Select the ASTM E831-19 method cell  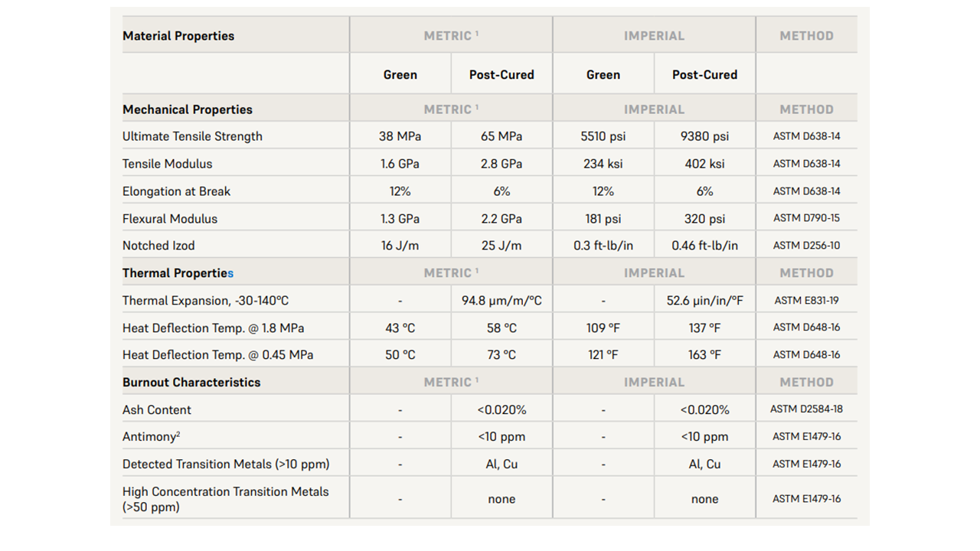coord(806,301)
